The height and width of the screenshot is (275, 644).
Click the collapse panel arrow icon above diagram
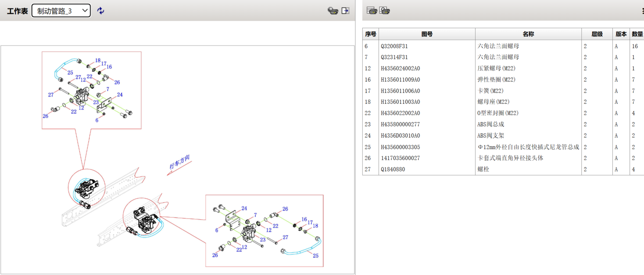(345, 11)
